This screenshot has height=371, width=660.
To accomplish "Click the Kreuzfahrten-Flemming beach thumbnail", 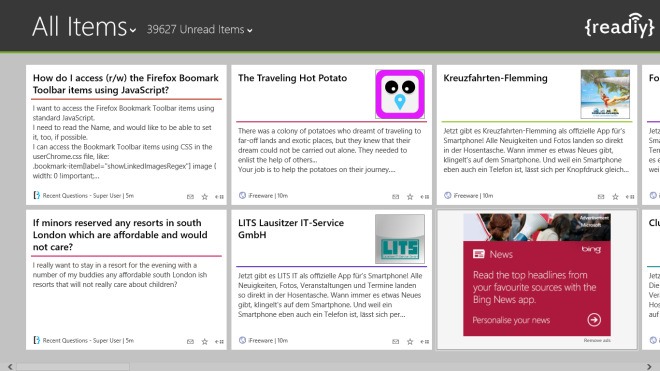I will click(605, 94).
